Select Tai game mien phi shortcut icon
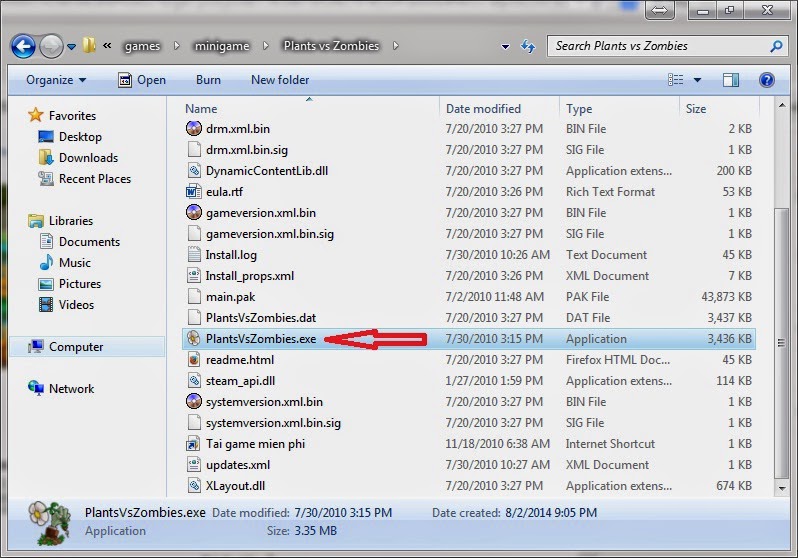 tap(193, 444)
